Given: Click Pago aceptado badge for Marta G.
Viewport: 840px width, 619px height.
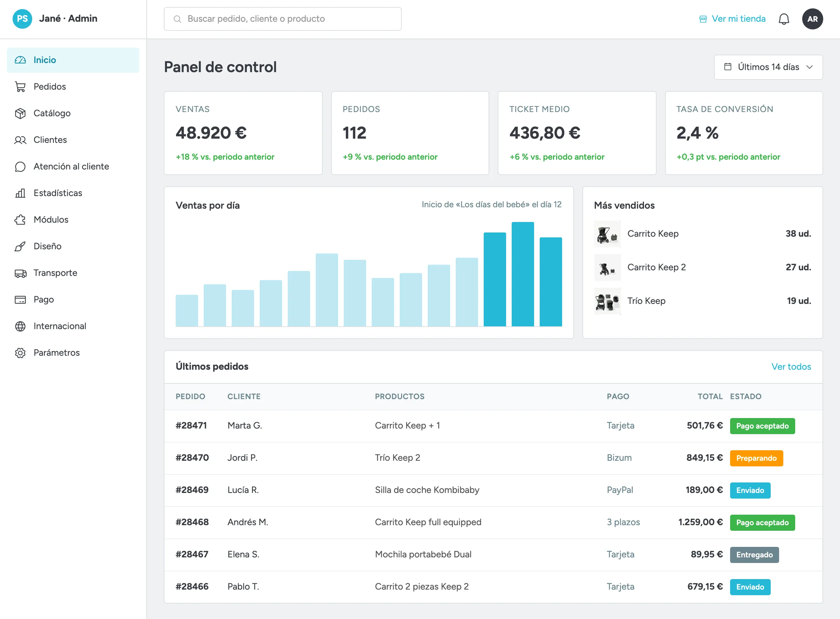Looking at the screenshot, I should tap(762, 426).
